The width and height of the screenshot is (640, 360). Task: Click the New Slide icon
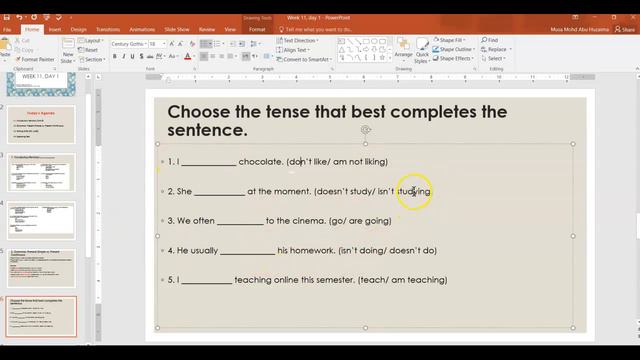[68, 43]
